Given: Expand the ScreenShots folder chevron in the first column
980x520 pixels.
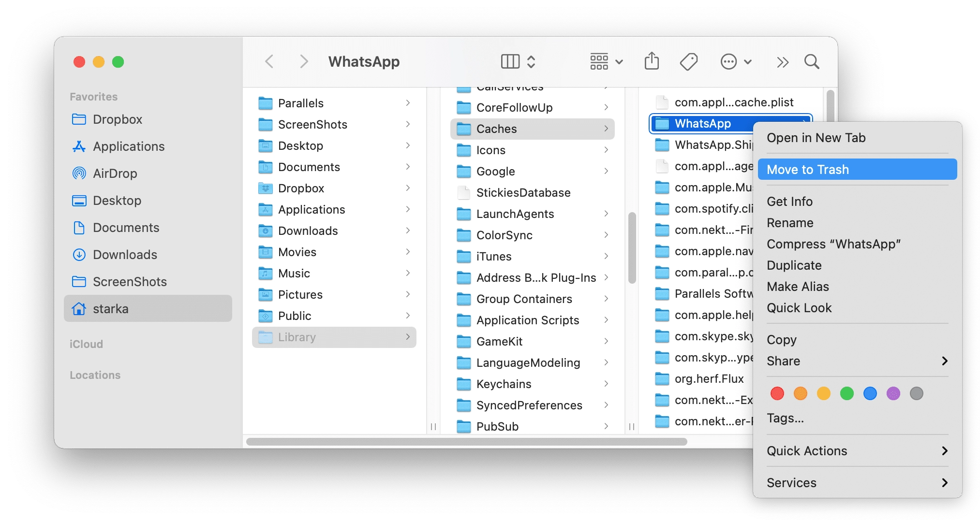Looking at the screenshot, I should click(x=408, y=124).
